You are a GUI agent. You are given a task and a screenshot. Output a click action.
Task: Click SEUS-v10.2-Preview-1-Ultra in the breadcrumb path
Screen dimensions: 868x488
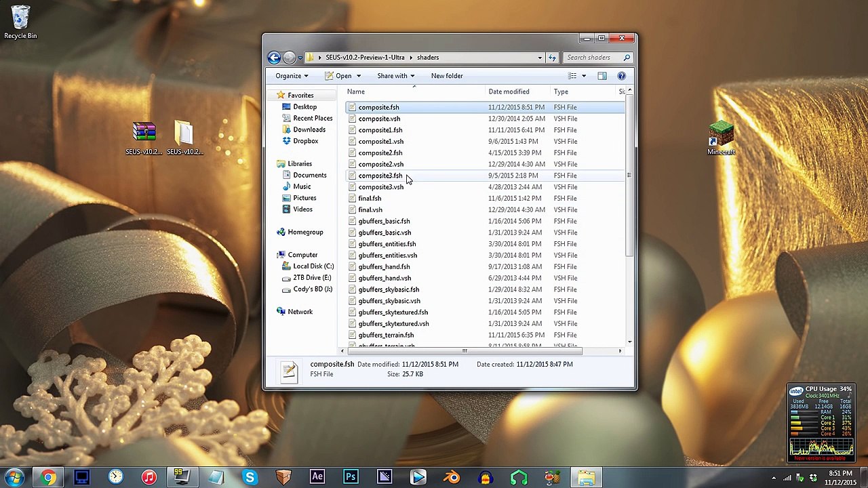pos(365,58)
